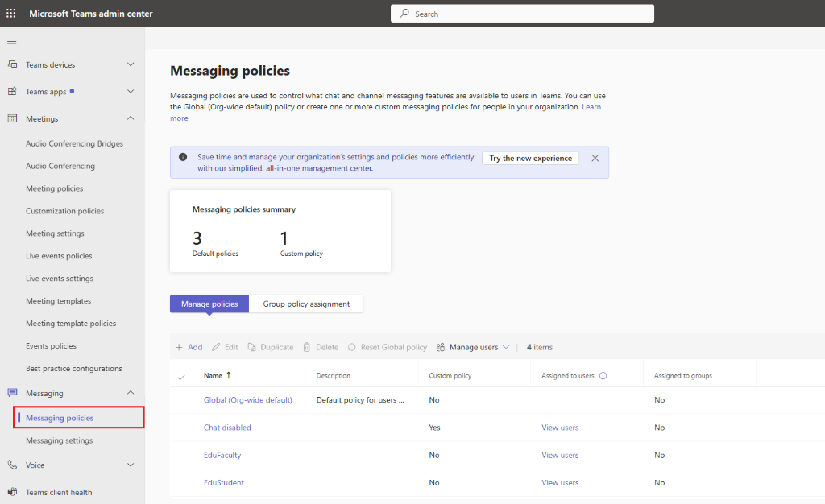
Task: Click the Messaging chat icon in the sidebar
Action: (12, 393)
